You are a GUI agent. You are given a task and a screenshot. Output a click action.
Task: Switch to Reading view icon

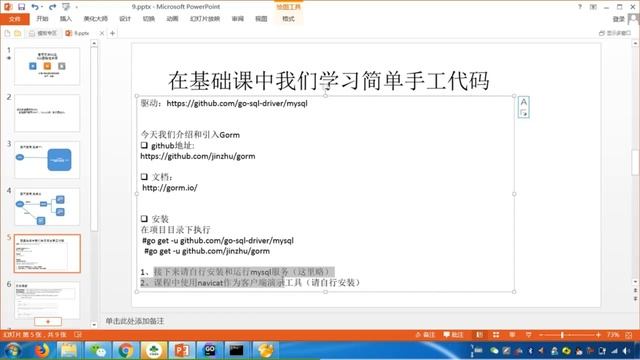pos(512,335)
